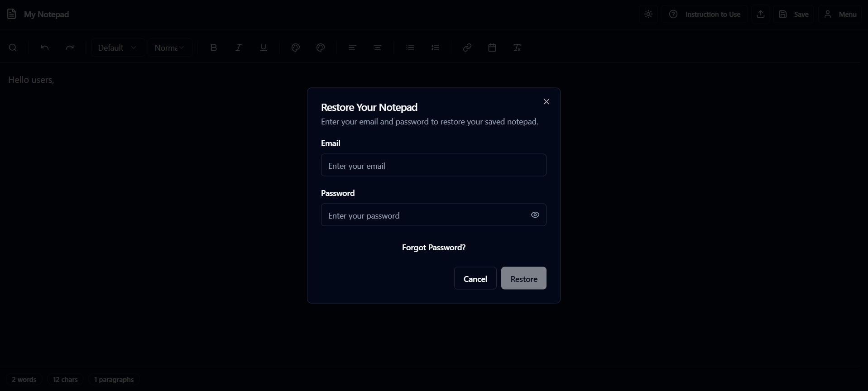868x391 pixels.
Task: Select the underline formatting icon
Action: 264,48
